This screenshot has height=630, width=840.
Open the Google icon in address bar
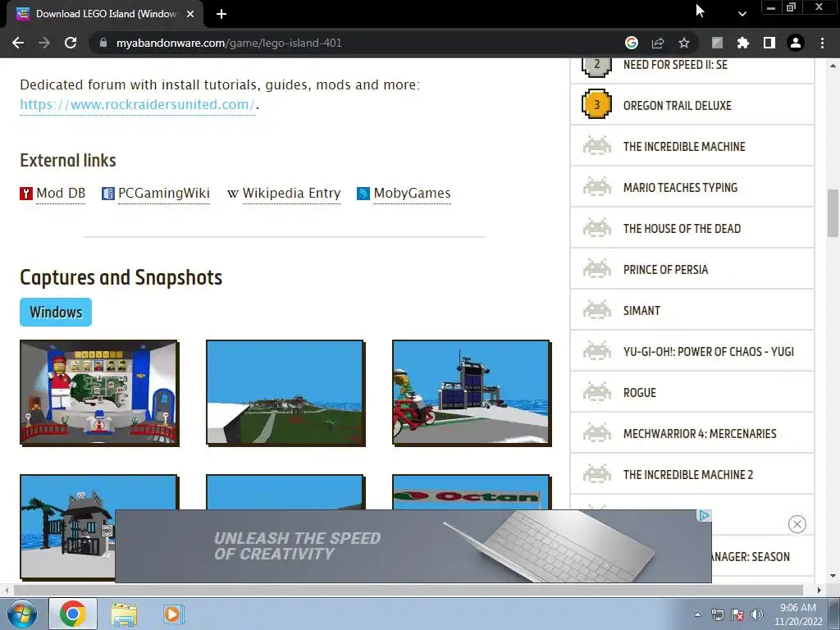click(x=632, y=43)
